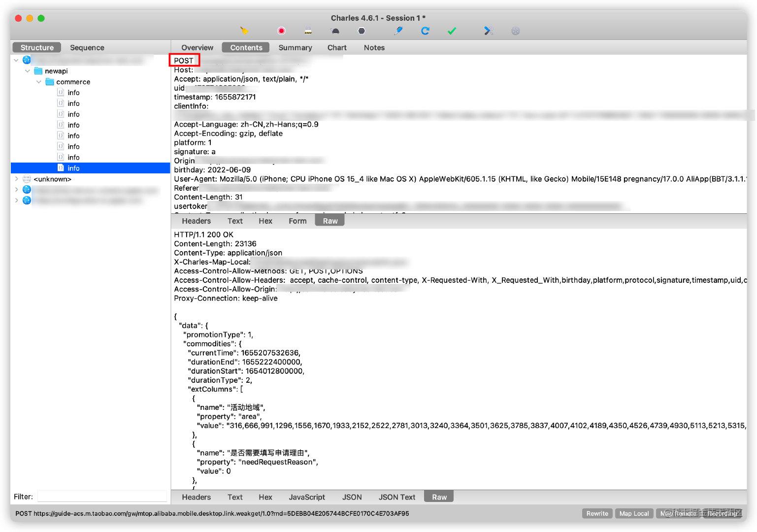Switch to Structure view
This screenshot has width=757, height=532.
point(37,48)
